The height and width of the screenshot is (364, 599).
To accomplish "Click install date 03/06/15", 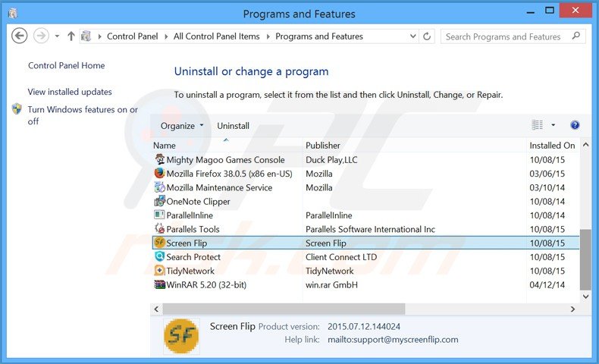I will pyautogui.click(x=547, y=174).
